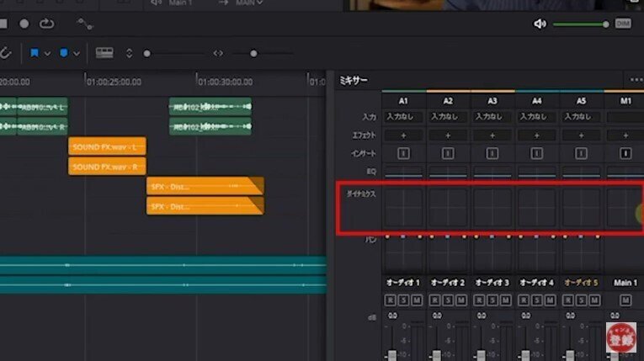The height and width of the screenshot is (361, 644).
Task: Click the automation curve icon
Action: coord(85,24)
